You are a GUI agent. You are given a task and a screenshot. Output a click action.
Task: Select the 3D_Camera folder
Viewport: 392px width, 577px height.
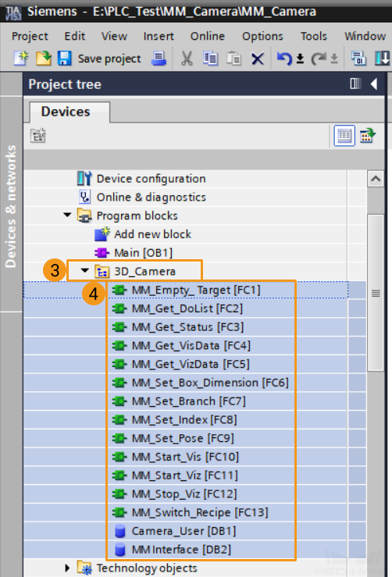click(144, 271)
